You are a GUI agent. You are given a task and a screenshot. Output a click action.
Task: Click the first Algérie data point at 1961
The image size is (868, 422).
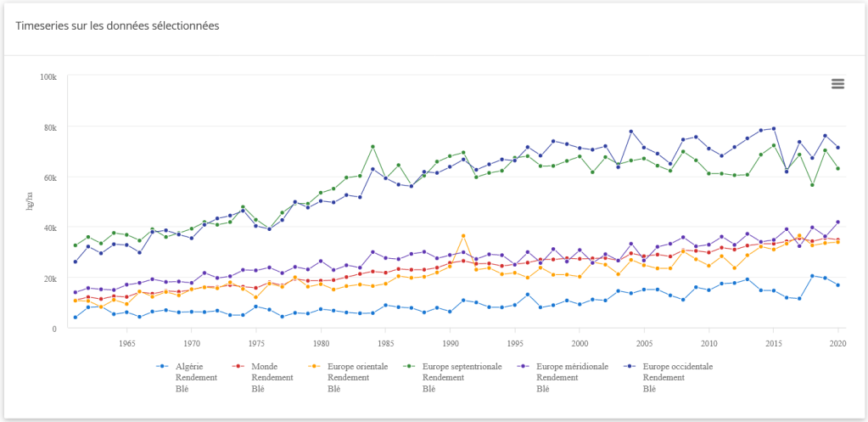pos(76,318)
